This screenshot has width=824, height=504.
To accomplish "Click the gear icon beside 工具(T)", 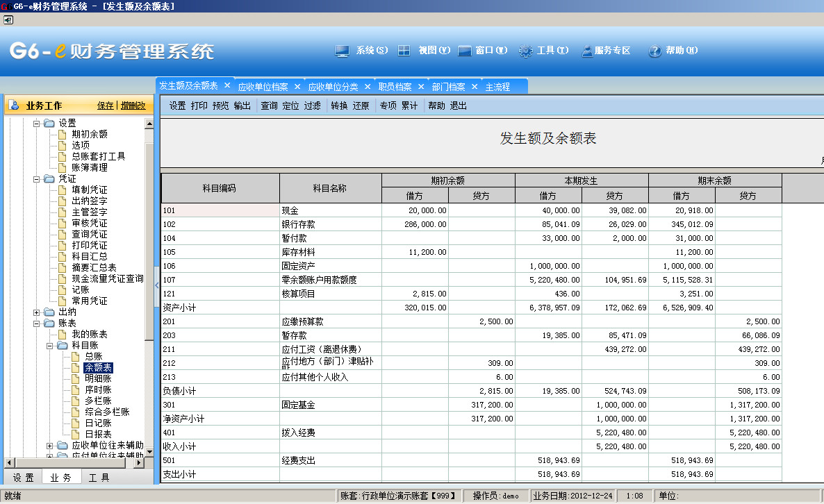I will click(x=526, y=51).
